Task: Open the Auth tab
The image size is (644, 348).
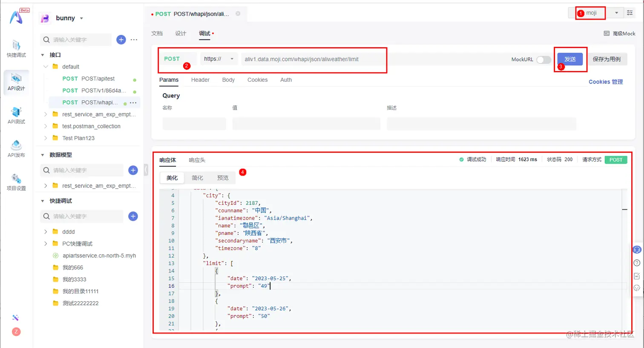Action: tap(286, 80)
